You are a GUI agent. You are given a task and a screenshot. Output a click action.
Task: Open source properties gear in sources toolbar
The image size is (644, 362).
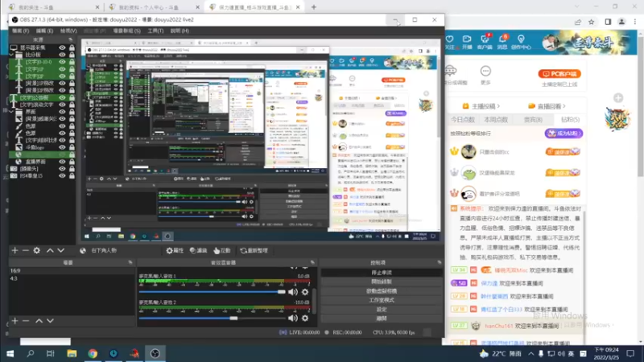click(37, 250)
